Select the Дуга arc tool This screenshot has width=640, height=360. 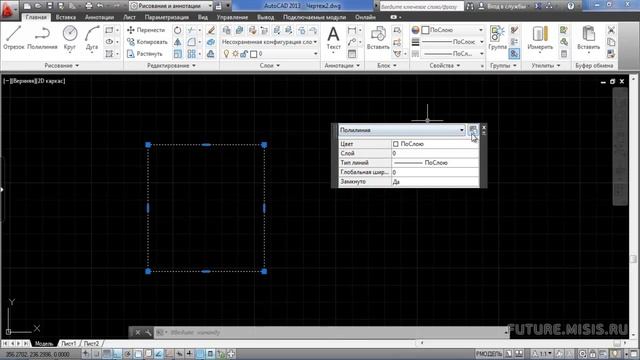92,38
